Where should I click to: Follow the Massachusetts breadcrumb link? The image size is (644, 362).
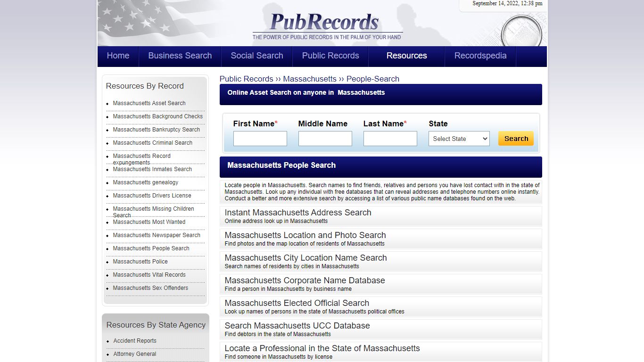[x=310, y=79]
